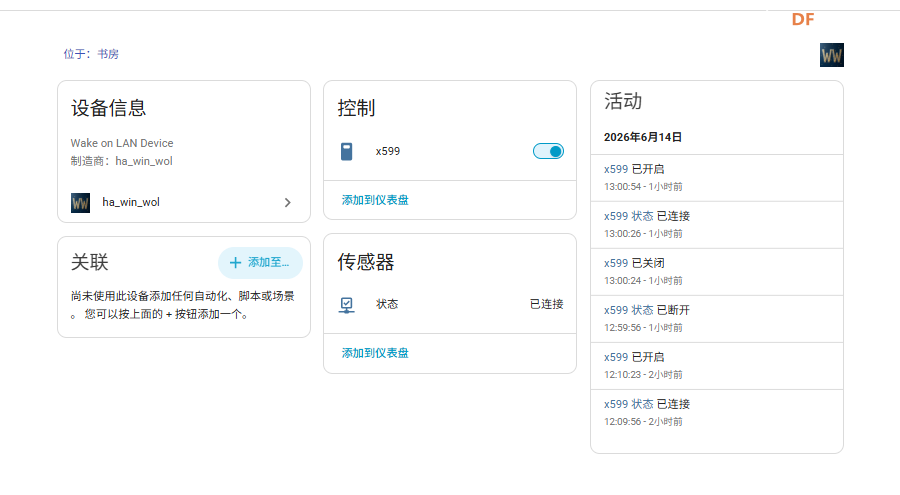Click the 添加至... button in 关联

260,263
